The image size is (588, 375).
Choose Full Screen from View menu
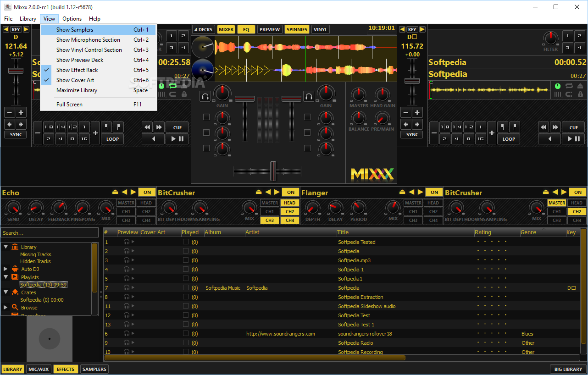[x=98, y=105]
